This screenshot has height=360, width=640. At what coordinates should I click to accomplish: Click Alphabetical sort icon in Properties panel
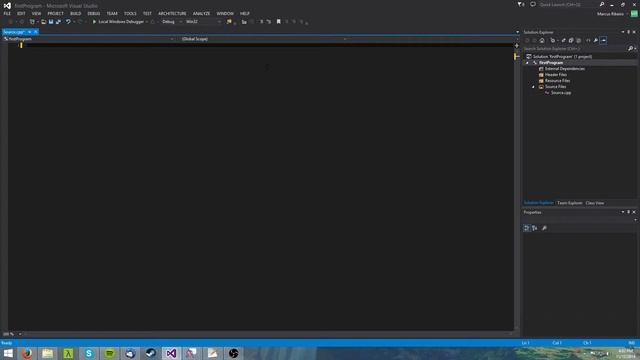click(x=535, y=228)
